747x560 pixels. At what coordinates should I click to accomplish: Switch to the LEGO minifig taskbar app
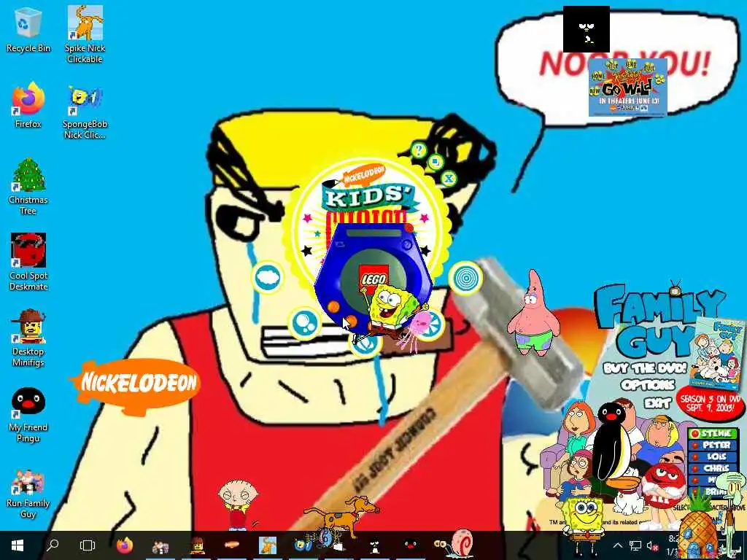(x=197, y=545)
